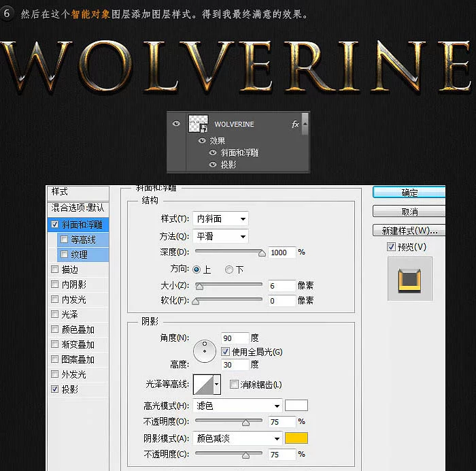Screen dimensions: 476x471
Task: Click the 光泽等高线 contour preview thumbnail
Action: tap(203, 385)
